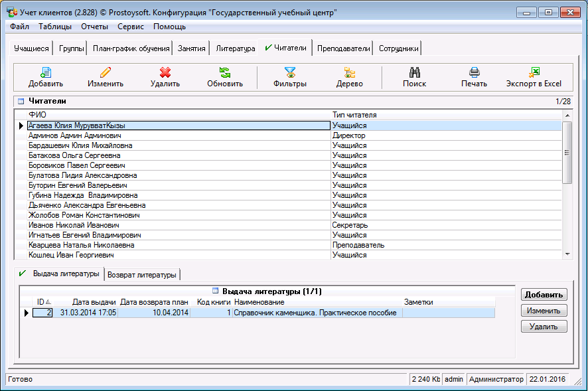
Task: Refresh data with Обновить icon
Action: [225, 73]
